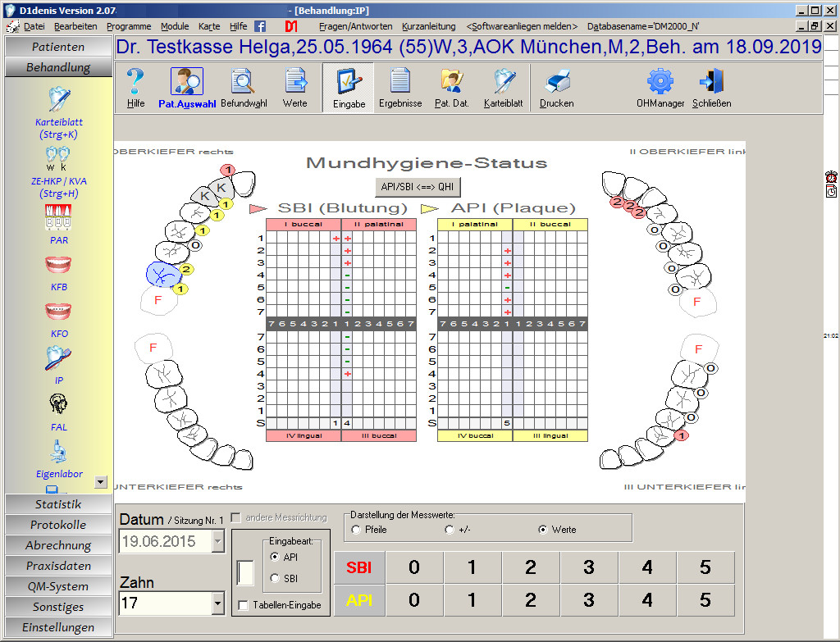Screen dimensions: 840x642
Task: Open Pat. Dat. patient data
Action: [452, 88]
